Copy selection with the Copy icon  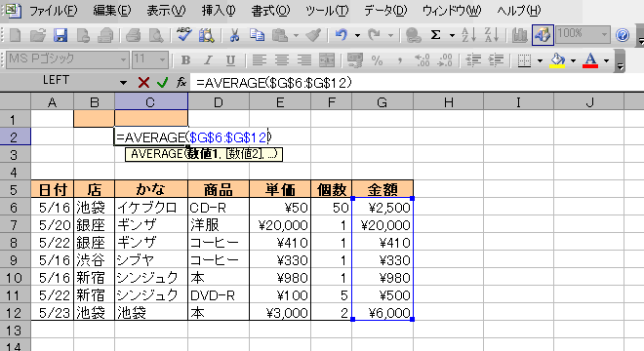point(258,35)
